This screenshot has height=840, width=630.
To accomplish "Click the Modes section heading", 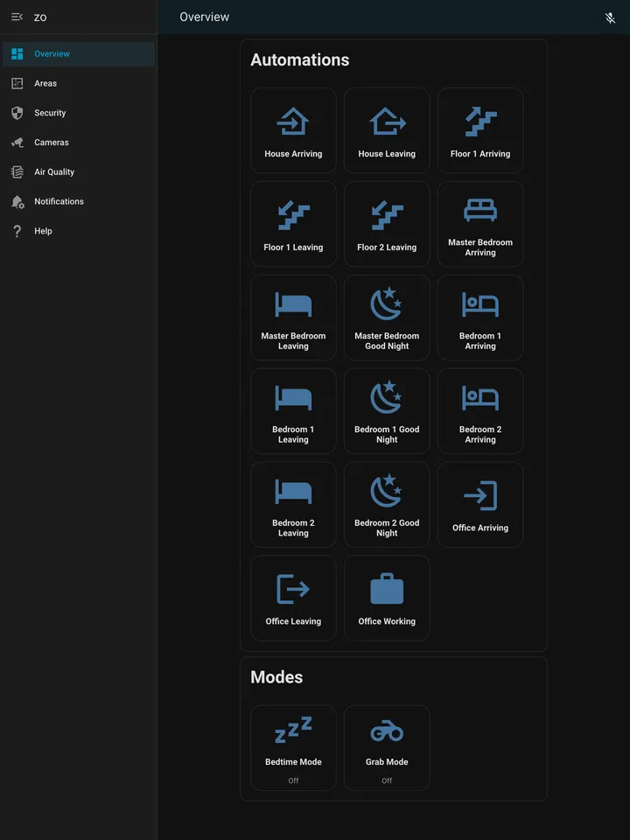I will coord(276,677).
